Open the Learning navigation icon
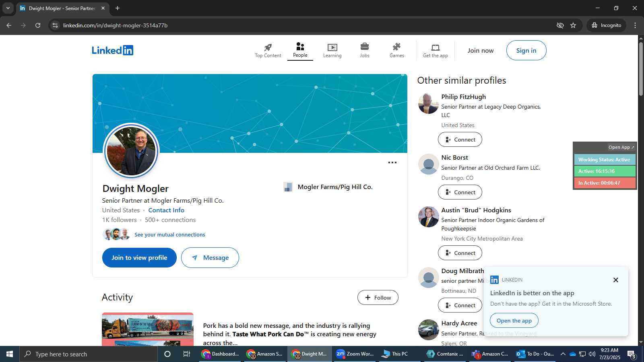 [x=332, y=51]
